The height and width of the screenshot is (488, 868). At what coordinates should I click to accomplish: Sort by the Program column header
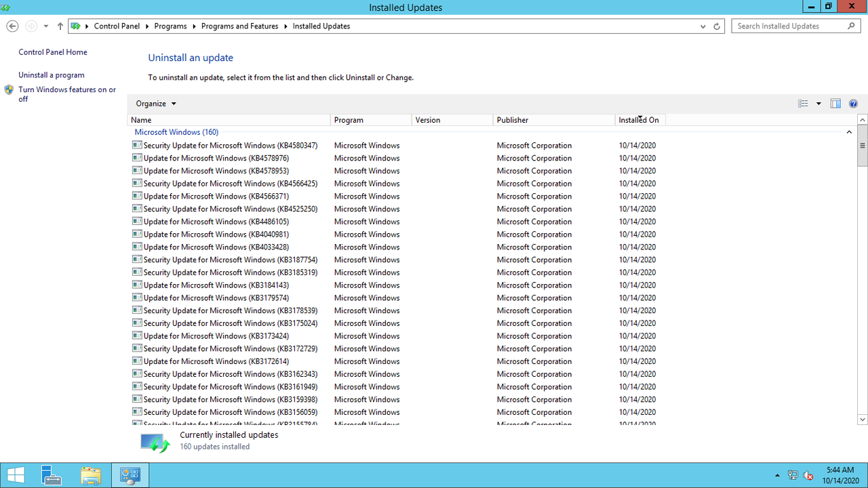[371, 120]
